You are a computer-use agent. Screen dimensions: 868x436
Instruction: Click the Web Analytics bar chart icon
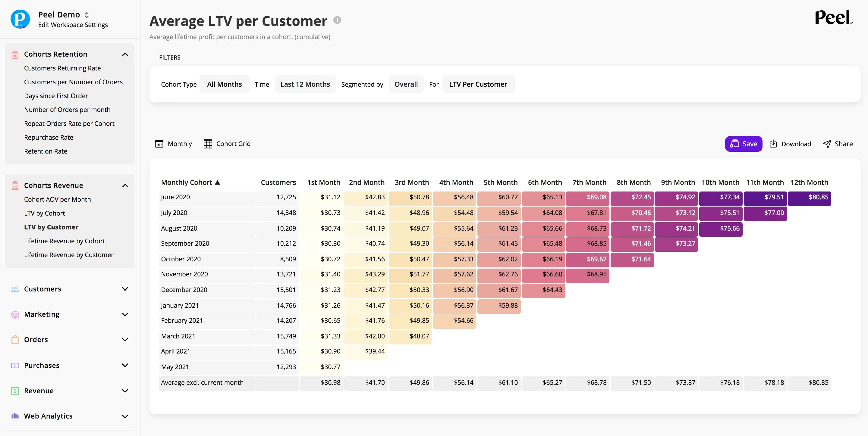point(15,416)
